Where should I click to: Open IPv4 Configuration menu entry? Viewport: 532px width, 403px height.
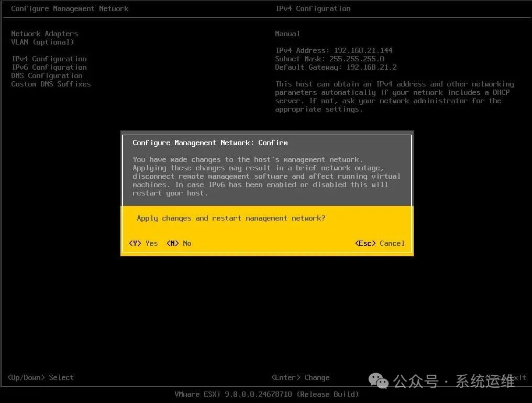tap(49, 59)
